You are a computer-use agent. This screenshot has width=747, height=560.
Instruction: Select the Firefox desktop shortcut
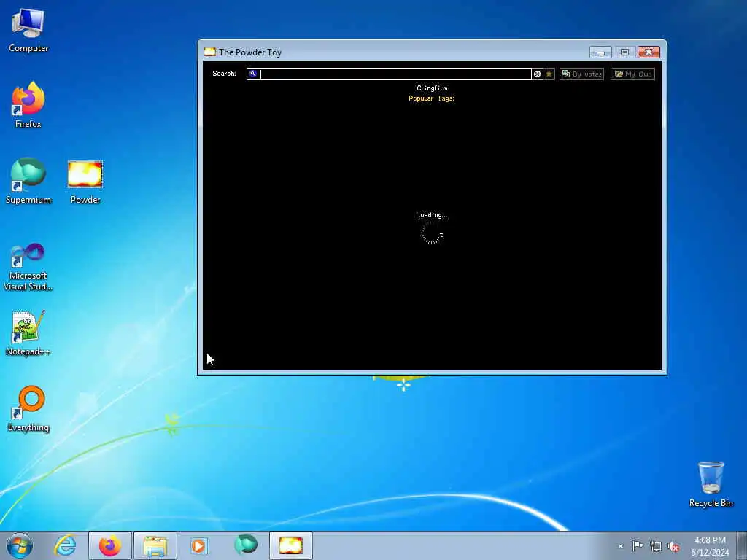coord(28,105)
